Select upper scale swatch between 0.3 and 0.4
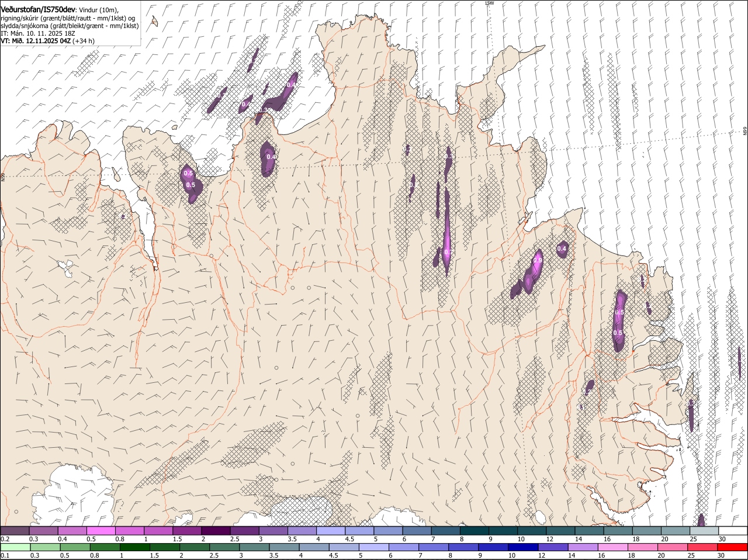Viewport: 748px width, 560px height. 43,531
